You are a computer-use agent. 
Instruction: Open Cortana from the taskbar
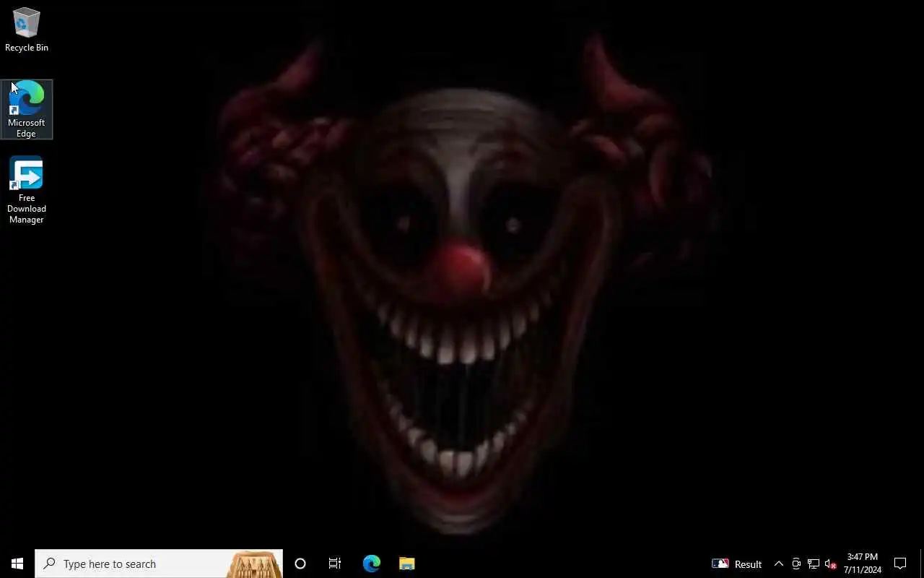coord(300,564)
